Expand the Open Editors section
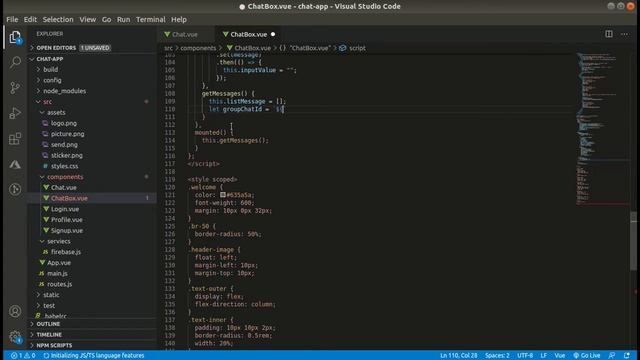This screenshot has height=360, width=640. click(92, 48)
